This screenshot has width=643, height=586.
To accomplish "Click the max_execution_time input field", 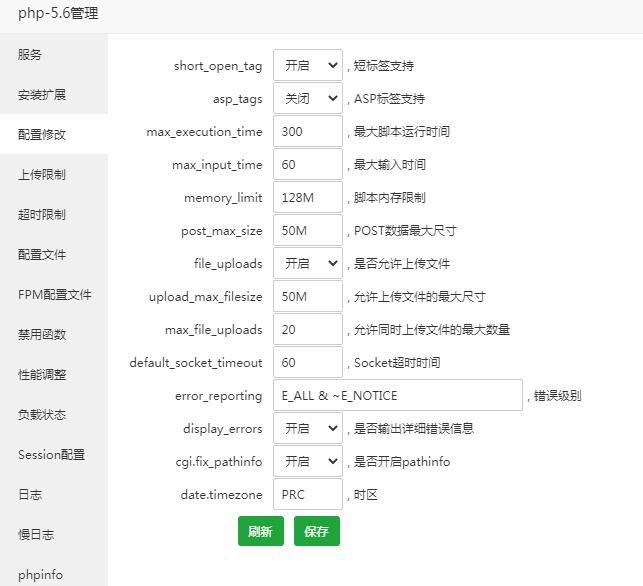I will (307, 132).
